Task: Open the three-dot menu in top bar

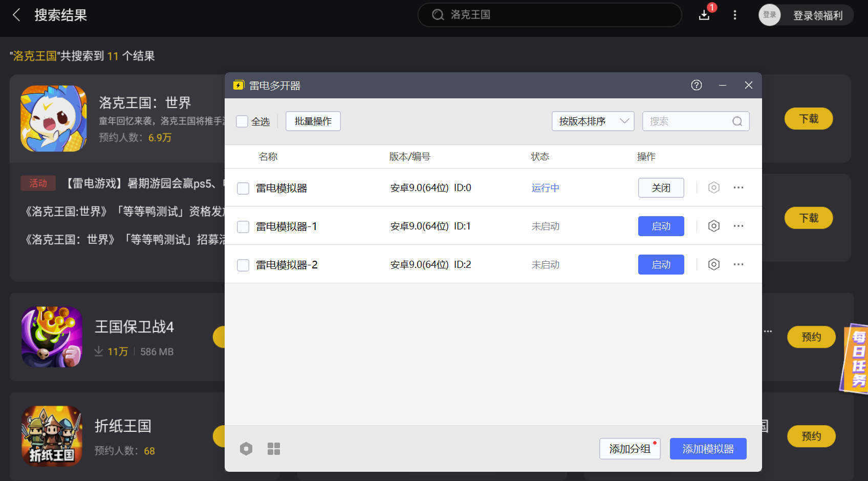Action: (735, 15)
